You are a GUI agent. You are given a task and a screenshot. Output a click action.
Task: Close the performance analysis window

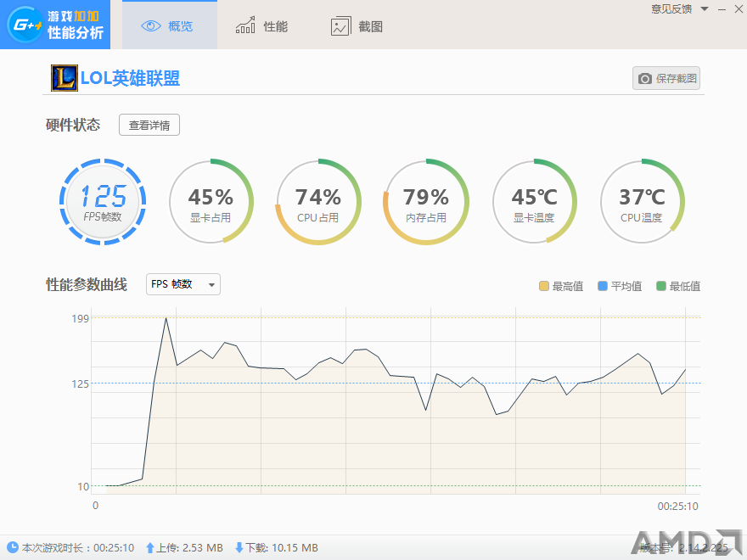pyautogui.click(x=739, y=9)
